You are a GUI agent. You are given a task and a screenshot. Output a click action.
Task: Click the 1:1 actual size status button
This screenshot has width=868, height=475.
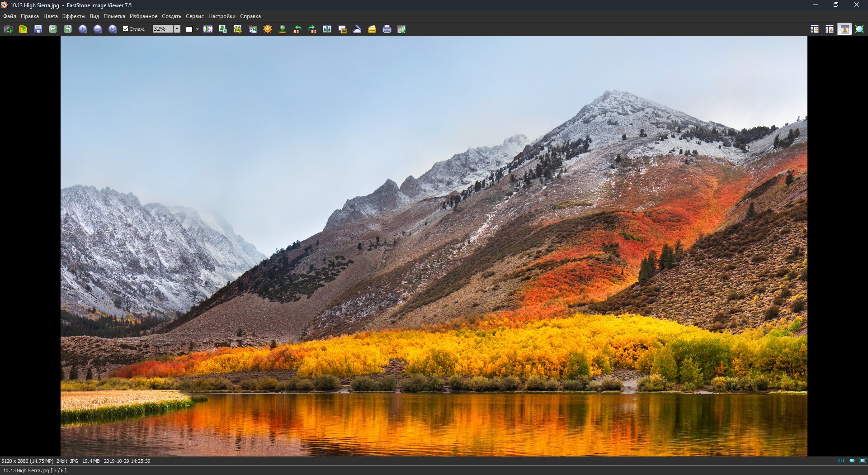pyautogui.click(x=841, y=461)
